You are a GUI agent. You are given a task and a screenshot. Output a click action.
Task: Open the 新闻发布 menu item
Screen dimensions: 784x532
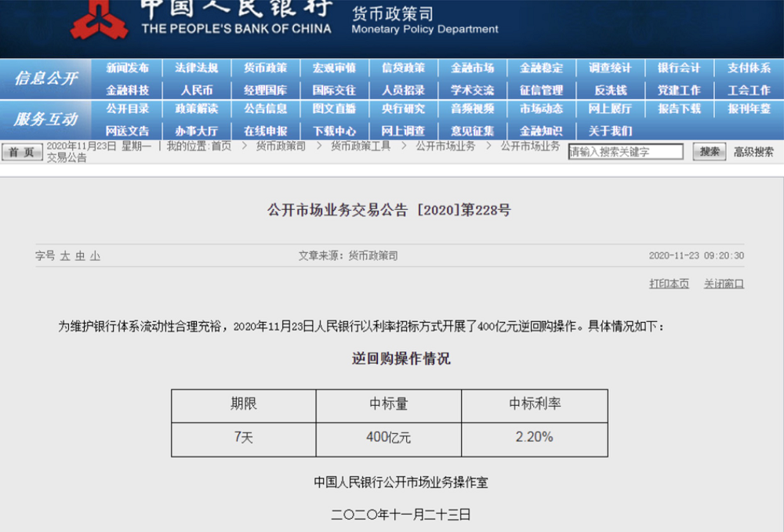127,68
